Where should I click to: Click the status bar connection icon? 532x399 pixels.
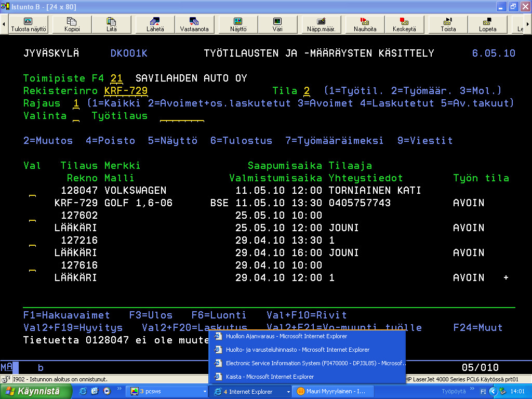point(6,379)
